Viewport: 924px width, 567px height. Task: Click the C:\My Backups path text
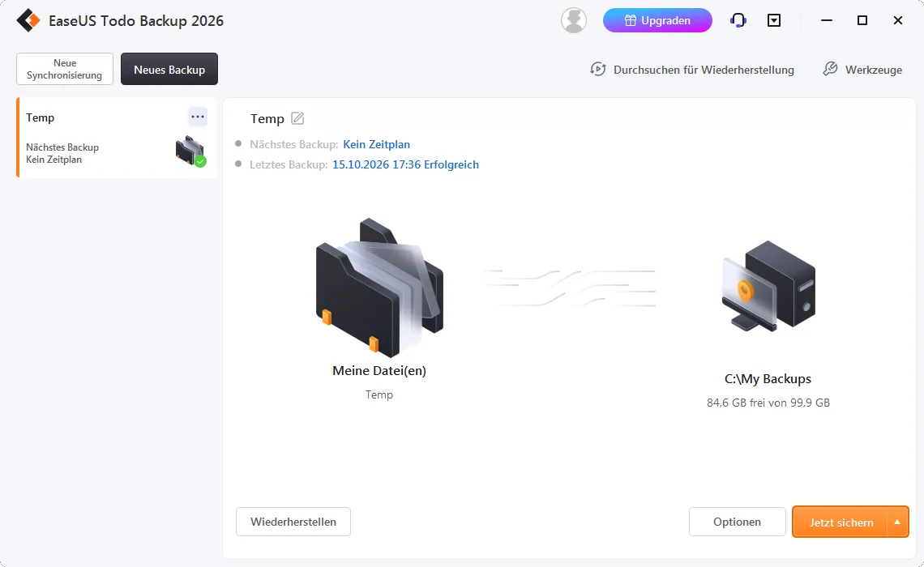click(x=768, y=378)
